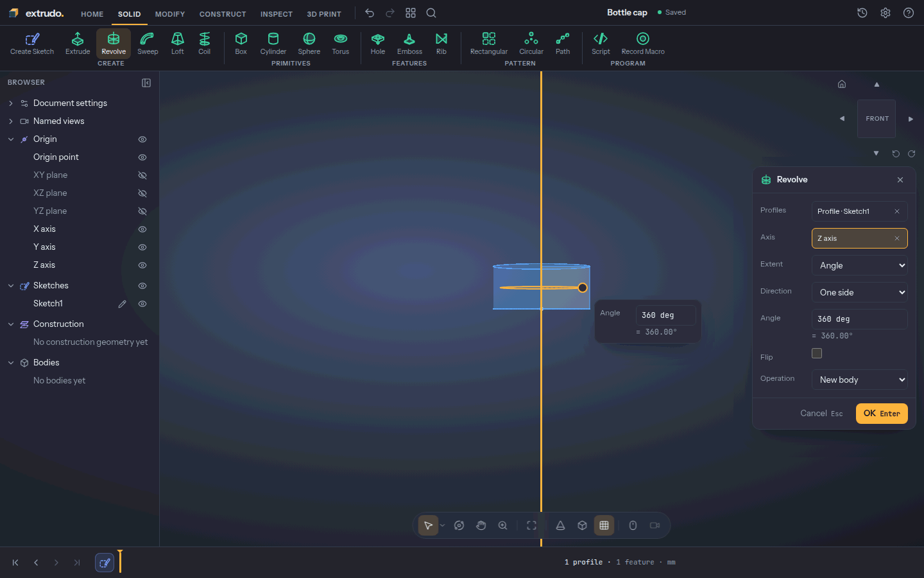Viewport: 924px width, 578px height.
Task: Hide the Sketches group
Action: (x=142, y=286)
